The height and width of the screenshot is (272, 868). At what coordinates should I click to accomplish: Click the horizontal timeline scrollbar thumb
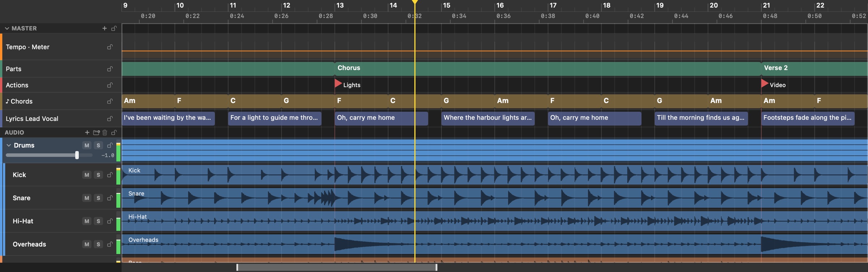(337, 267)
